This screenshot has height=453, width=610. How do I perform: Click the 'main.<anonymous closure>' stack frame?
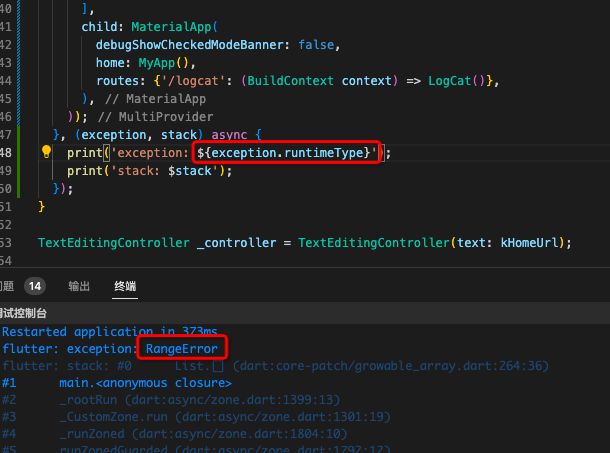pos(145,383)
